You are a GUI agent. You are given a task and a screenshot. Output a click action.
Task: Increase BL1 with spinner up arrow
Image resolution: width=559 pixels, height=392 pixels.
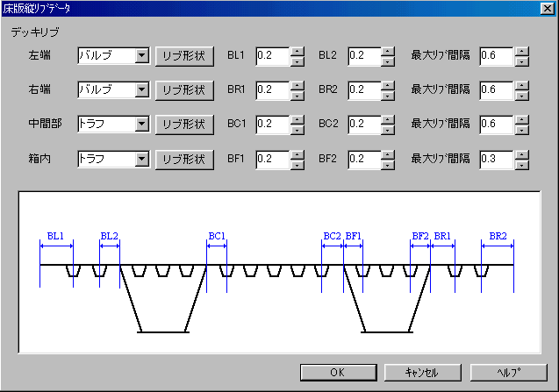pyautogui.click(x=297, y=52)
